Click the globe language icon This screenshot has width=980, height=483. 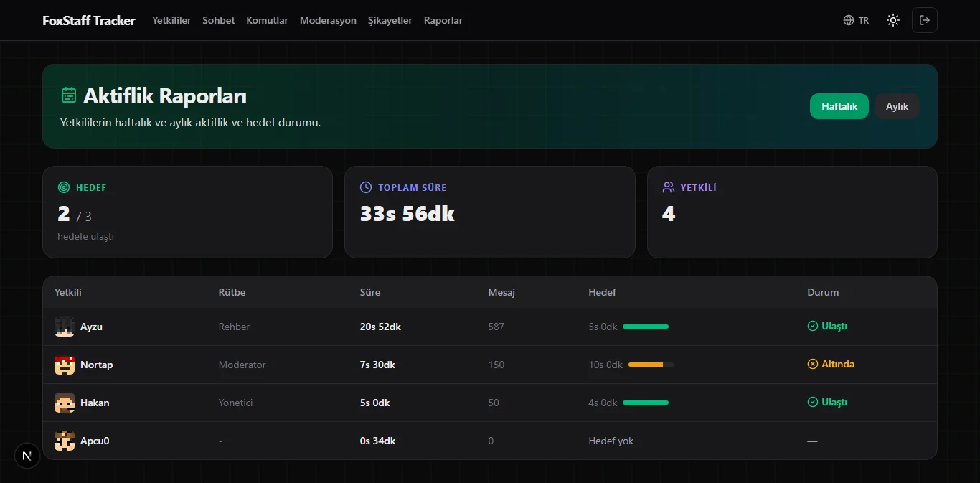[x=849, y=20]
